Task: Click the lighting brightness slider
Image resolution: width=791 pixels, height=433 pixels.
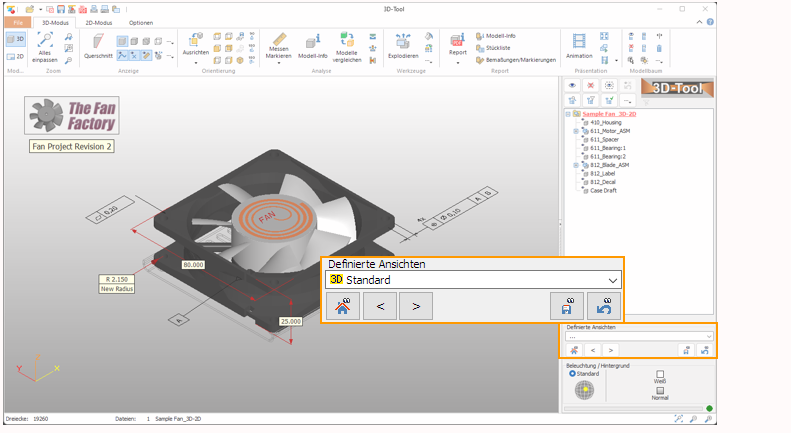Action: pyautogui.click(x=632, y=408)
